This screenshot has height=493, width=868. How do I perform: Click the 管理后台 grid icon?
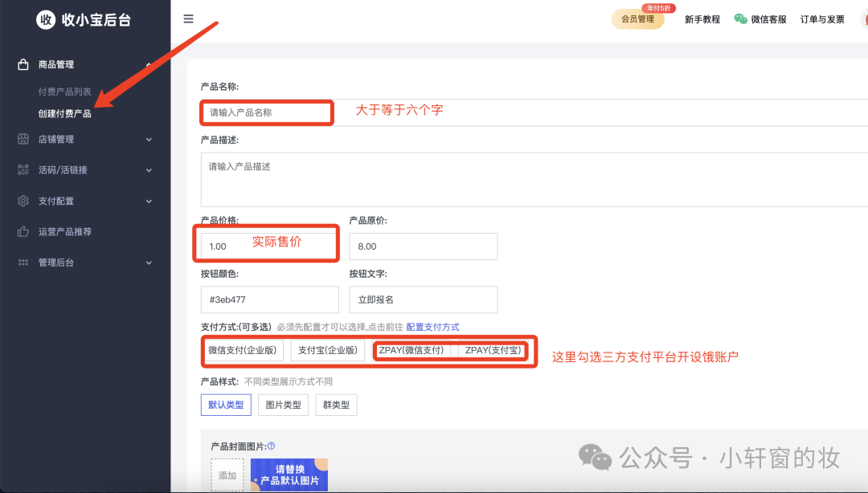(23, 263)
